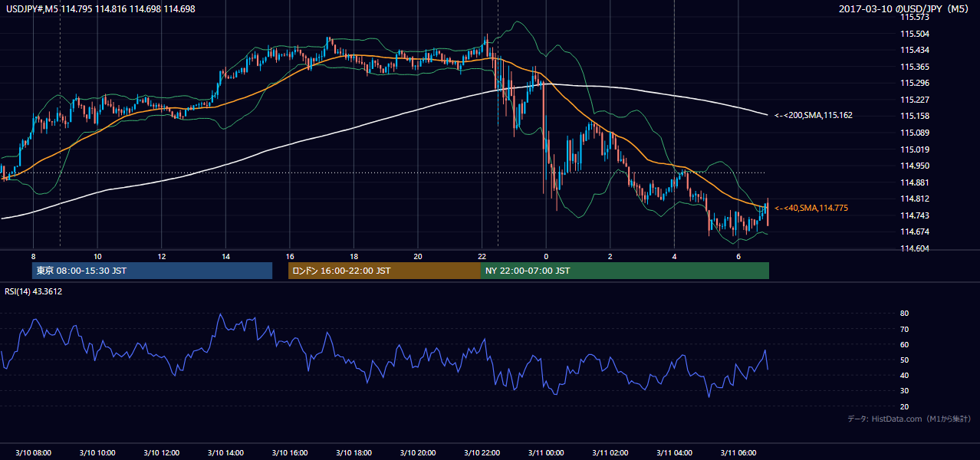Click price axis label 115.434
Image resolution: width=980 pixels, height=460 pixels.
(x=914, y=50)
